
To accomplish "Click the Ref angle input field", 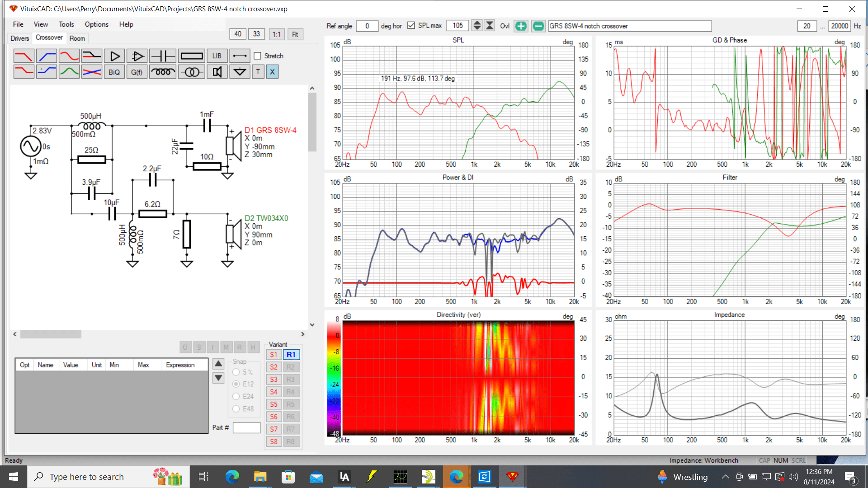I will (x=367, y=26).
